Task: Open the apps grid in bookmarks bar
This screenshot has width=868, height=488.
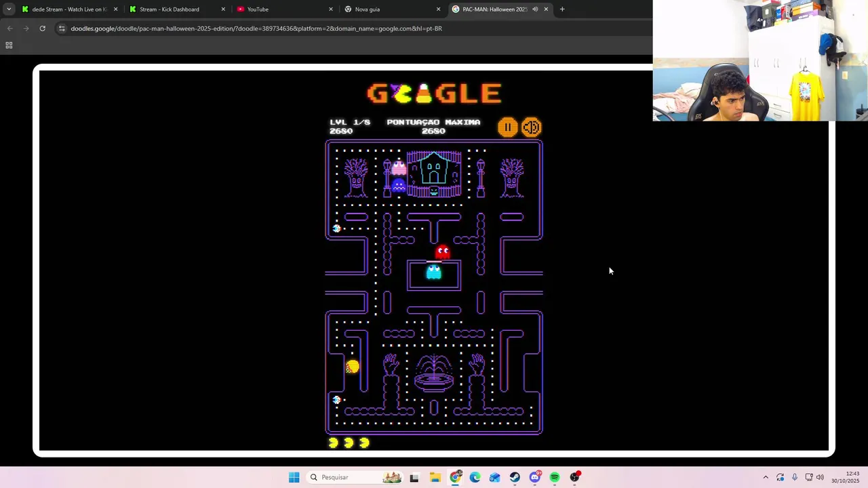Action: [x=9, y=45]
